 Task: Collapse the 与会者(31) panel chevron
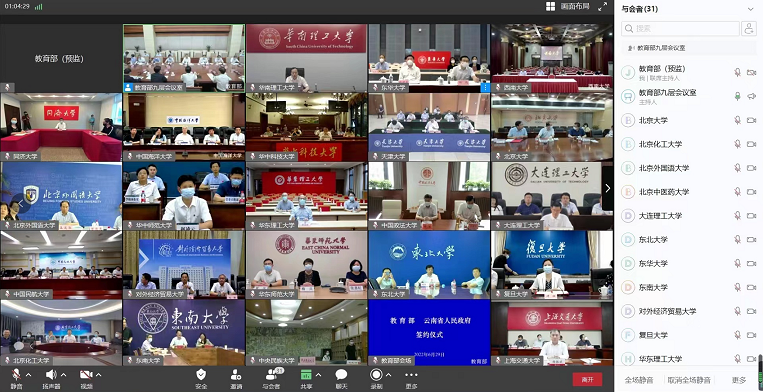tap(750, 9)
